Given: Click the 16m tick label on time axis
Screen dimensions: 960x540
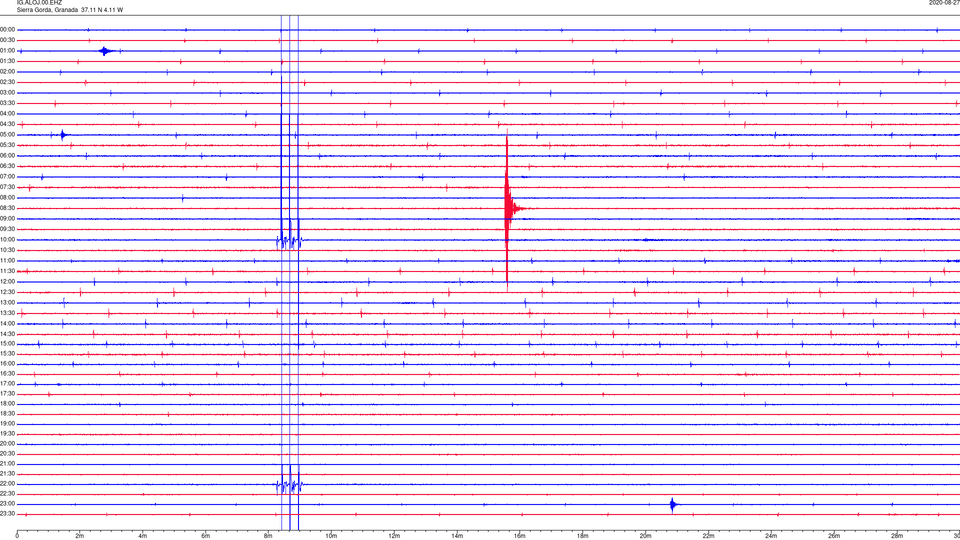Looking at the screenshot, I should tap(520, 536).
